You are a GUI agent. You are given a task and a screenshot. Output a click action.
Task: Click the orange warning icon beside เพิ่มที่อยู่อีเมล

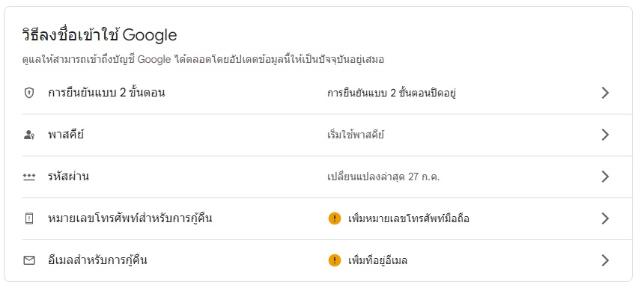pyautogui.click(x=335, y=260)
